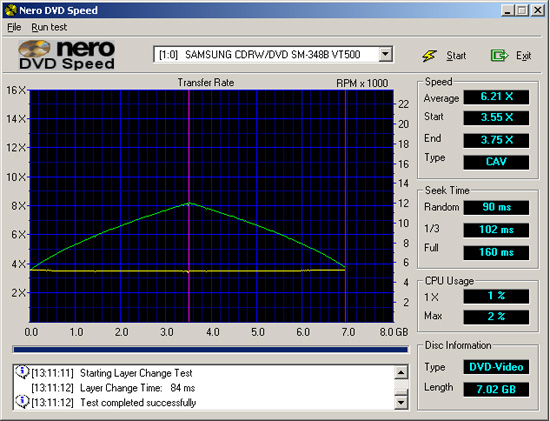Screen dimensions: 550x421
Task: Click the red end-of-disc marker line
Action: pos(346,206)
